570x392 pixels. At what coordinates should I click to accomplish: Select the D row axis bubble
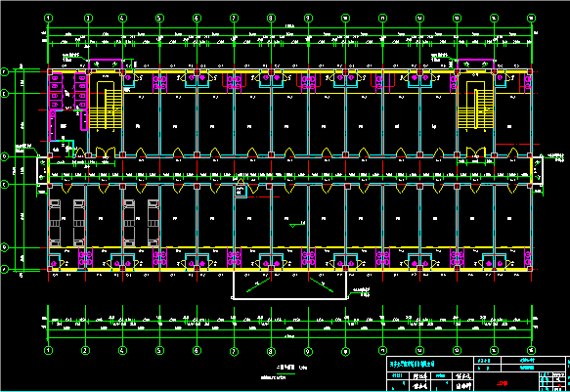click(x=4, y=157)
